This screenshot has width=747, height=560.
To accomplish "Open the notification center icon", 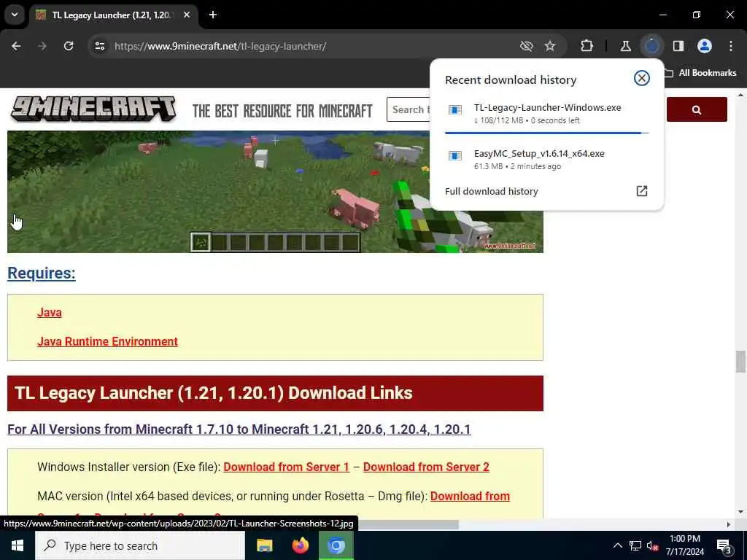I will click(x=724, y=546).
